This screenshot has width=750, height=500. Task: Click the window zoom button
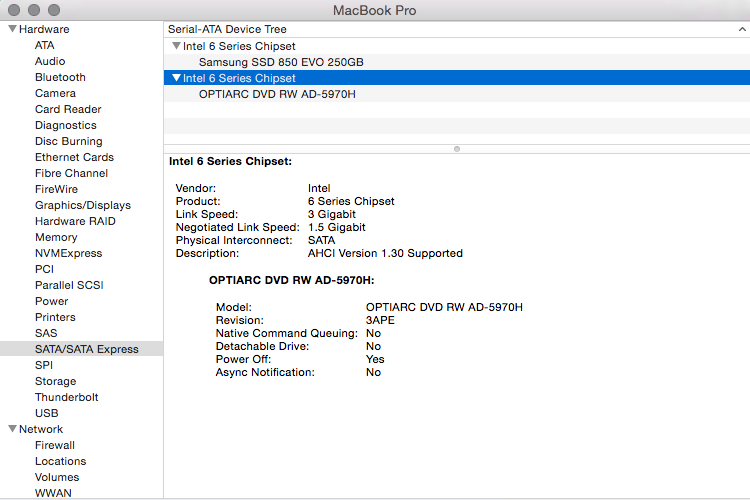[54, 10]
